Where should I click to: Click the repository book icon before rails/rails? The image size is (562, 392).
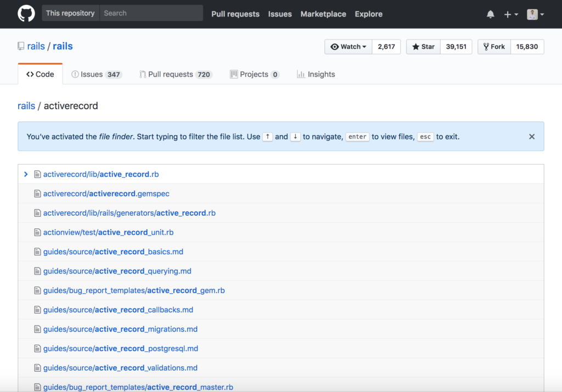[20, 46]
